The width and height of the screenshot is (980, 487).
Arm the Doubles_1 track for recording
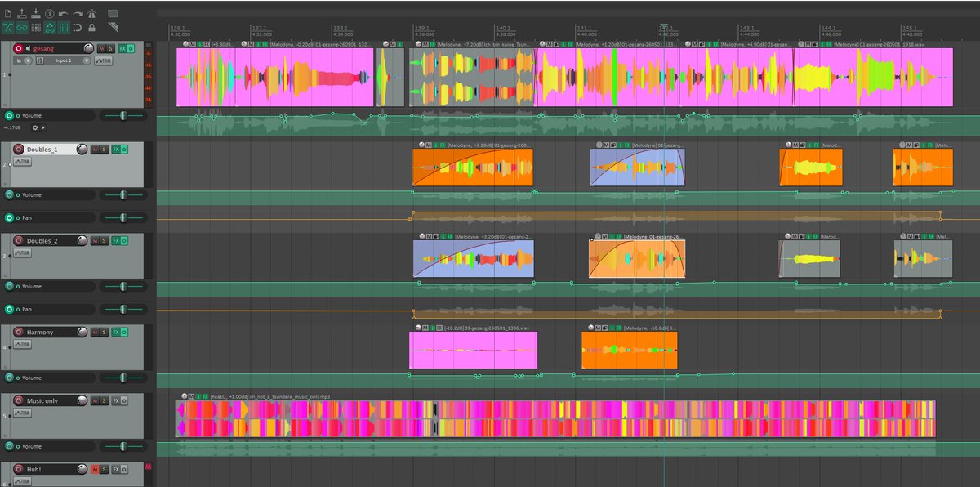pos(19,150)
